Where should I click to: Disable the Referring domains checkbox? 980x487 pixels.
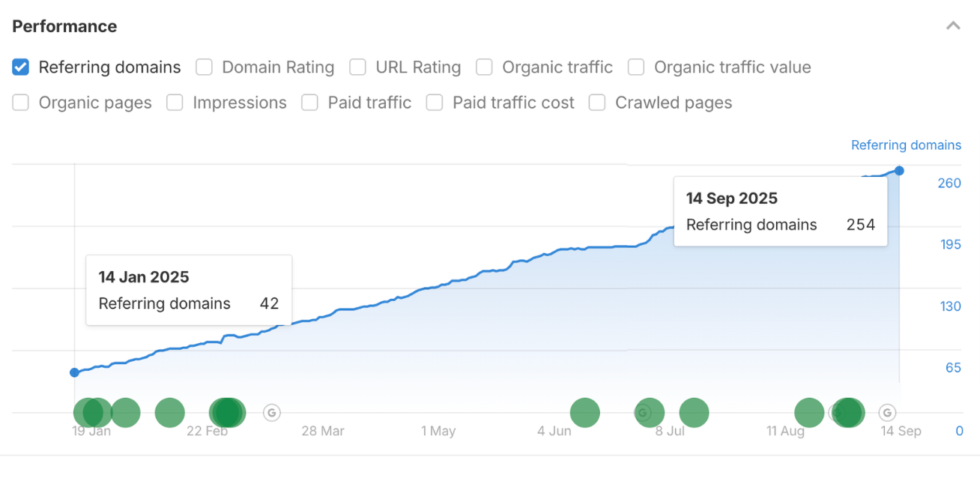click(x=19, y=67)
